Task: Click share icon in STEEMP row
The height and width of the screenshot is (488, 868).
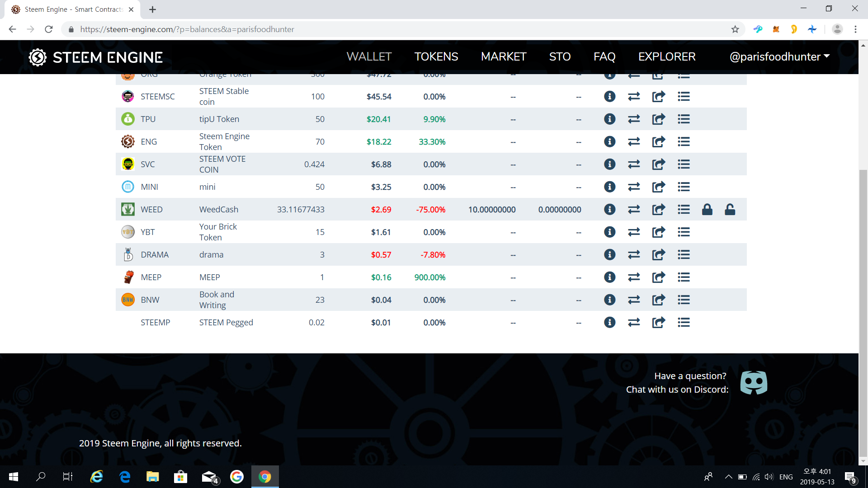Action: click(x=659, y=322)
